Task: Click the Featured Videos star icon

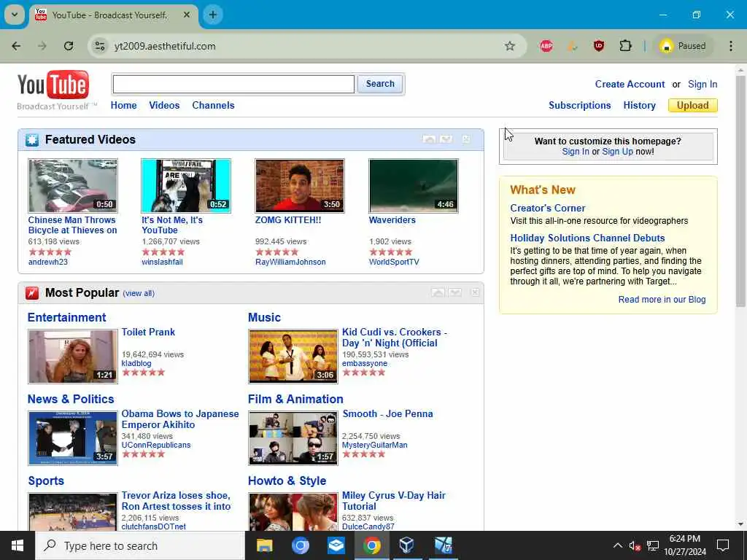Action: [x=32, y=140]
